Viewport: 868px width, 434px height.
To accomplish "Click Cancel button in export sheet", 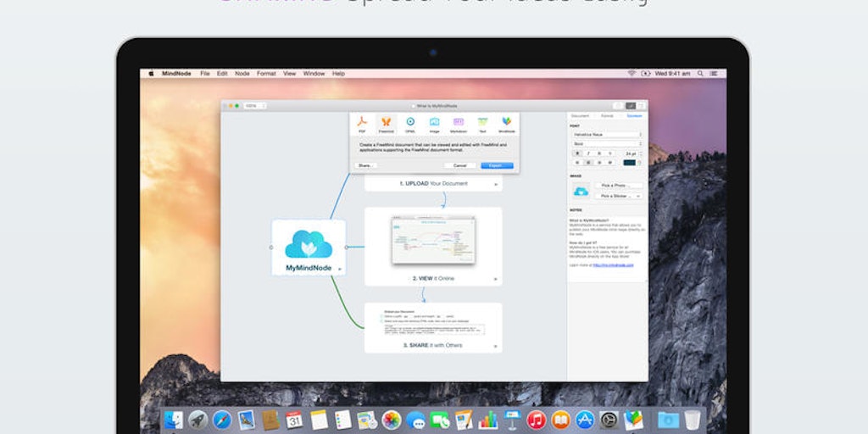I will (460, 165).
